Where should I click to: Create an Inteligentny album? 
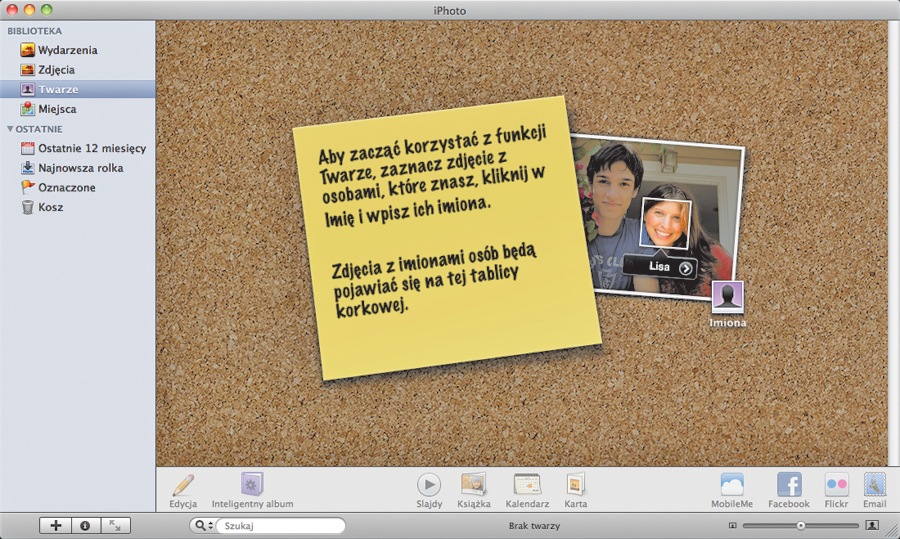click(x=252, y=485)
